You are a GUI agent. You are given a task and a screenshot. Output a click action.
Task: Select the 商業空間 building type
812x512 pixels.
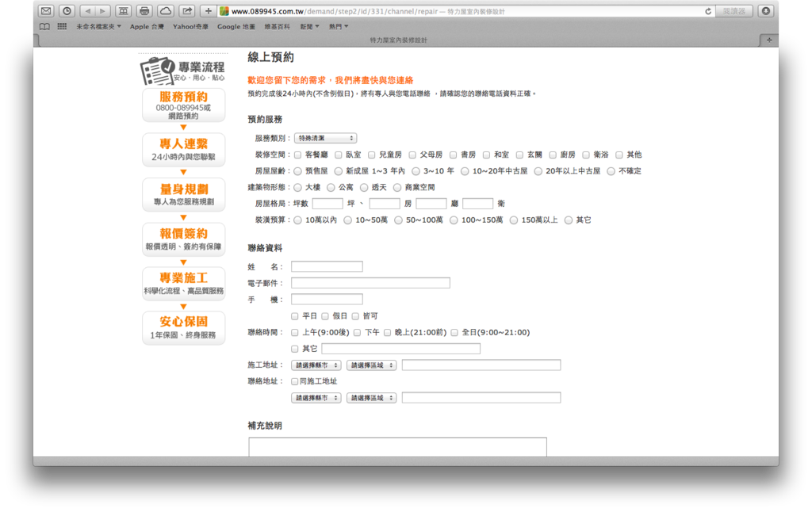tap(397, 187)
